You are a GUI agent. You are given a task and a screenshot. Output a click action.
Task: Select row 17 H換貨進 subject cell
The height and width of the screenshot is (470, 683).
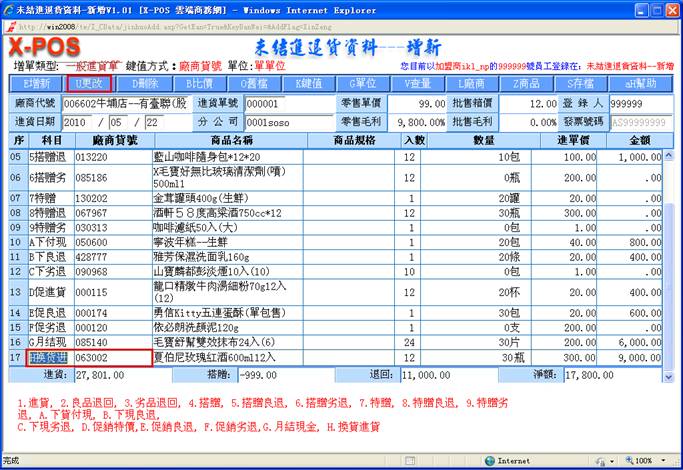click(x=47, y=357)
